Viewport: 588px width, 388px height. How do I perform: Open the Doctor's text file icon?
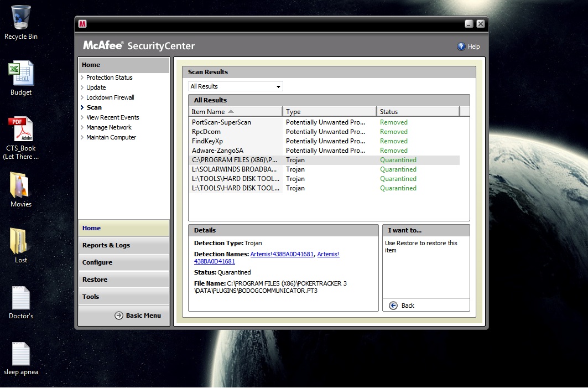[x=21, y=298]
